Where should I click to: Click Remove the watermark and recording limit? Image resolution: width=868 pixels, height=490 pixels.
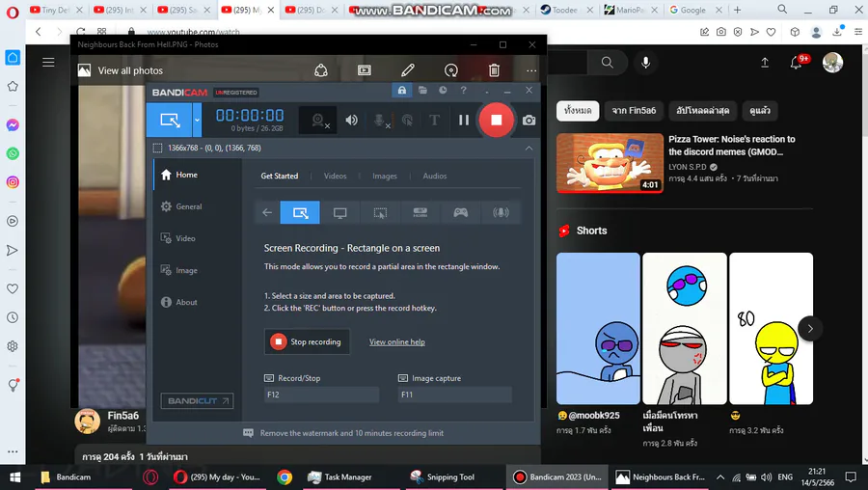(x=351, y=433)
